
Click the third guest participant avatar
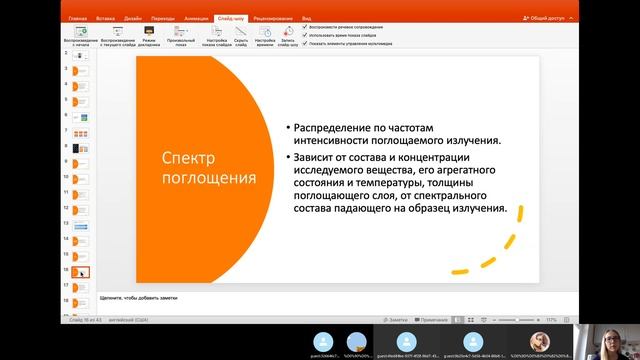407,342
